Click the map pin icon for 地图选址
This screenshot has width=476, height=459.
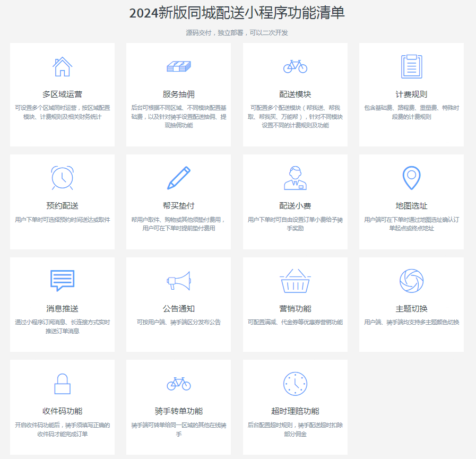411,178
